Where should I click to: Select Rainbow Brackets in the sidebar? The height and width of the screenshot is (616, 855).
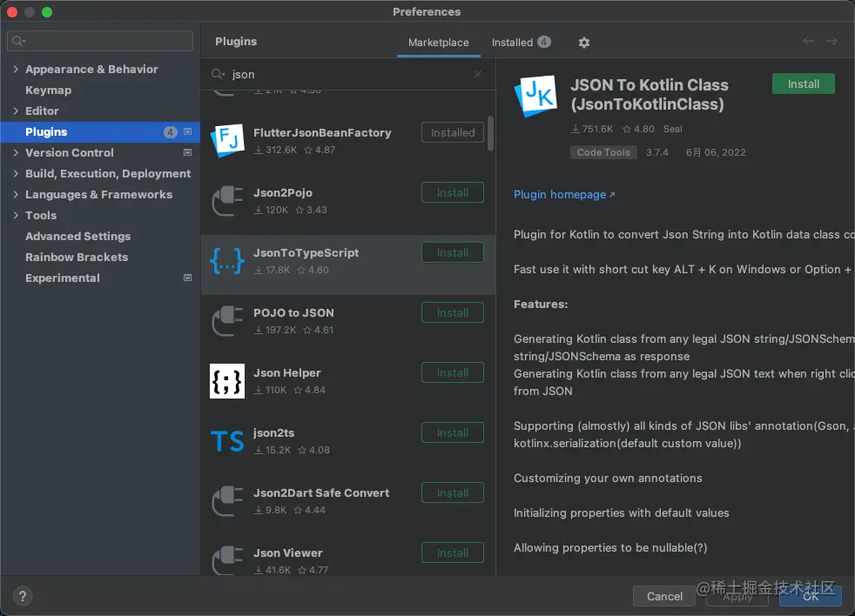coord(77,258)
